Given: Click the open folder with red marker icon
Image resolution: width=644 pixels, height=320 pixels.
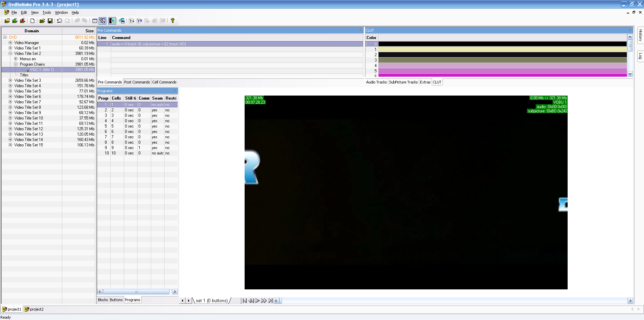Looking at the screenshot, I should (23, 21).
